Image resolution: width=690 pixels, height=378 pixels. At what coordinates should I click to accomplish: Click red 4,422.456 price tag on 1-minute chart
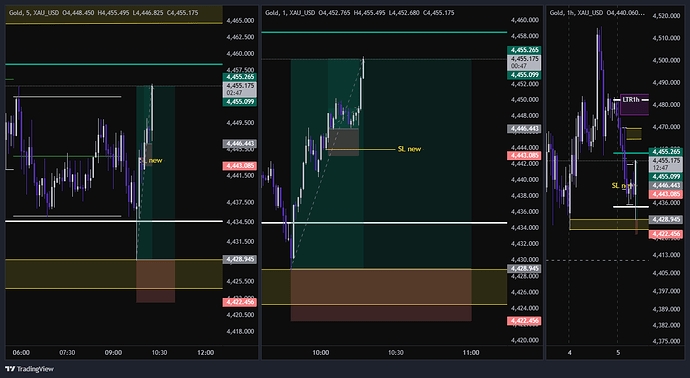point(524,321)
